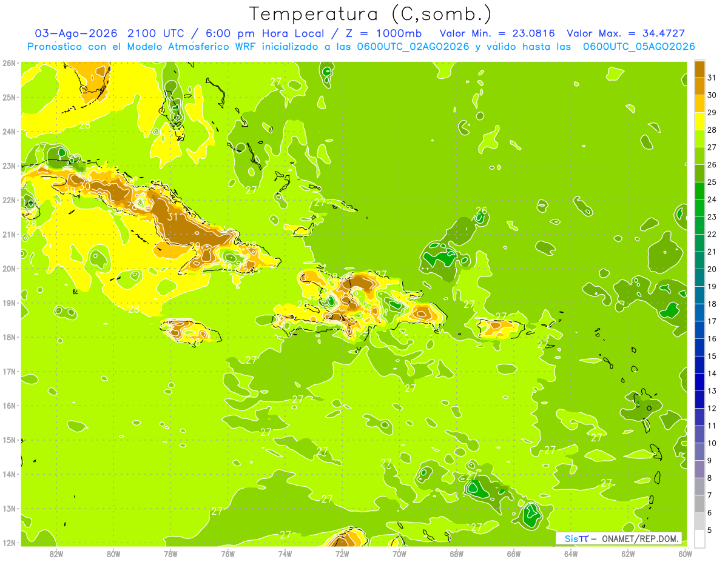Select the 74W longitude axis label
728x562 pixels.
pos(285,554)
